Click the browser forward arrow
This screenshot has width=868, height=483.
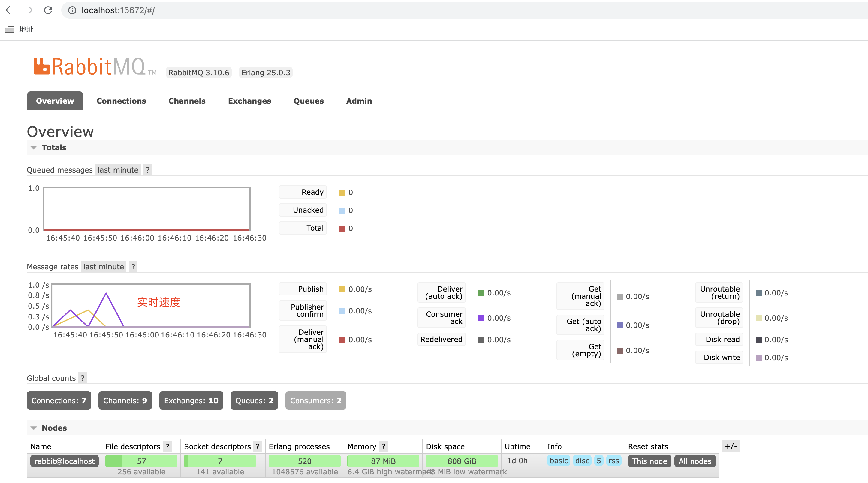click(29, 10)
